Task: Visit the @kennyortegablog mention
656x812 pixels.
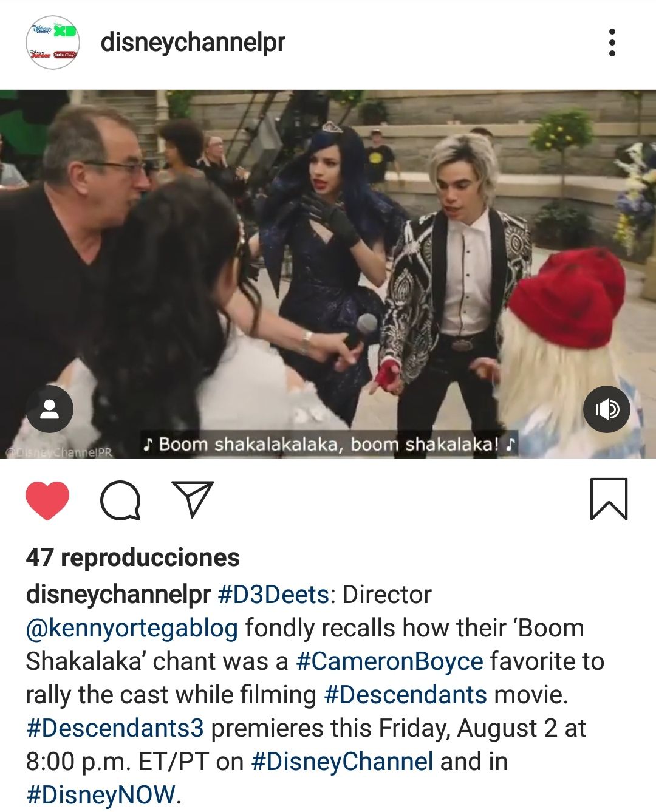Action: click(132, 629)
